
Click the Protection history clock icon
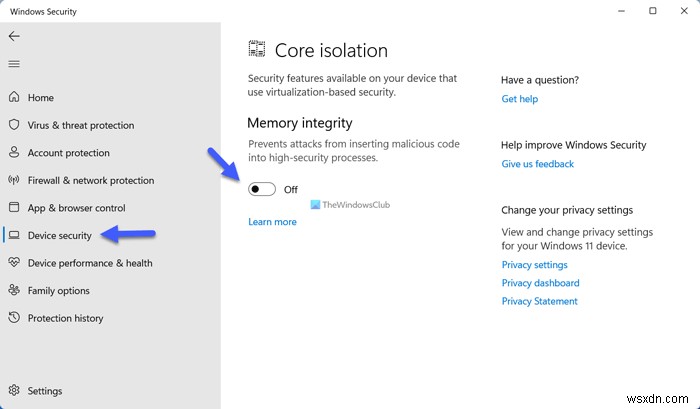point(14,318)
